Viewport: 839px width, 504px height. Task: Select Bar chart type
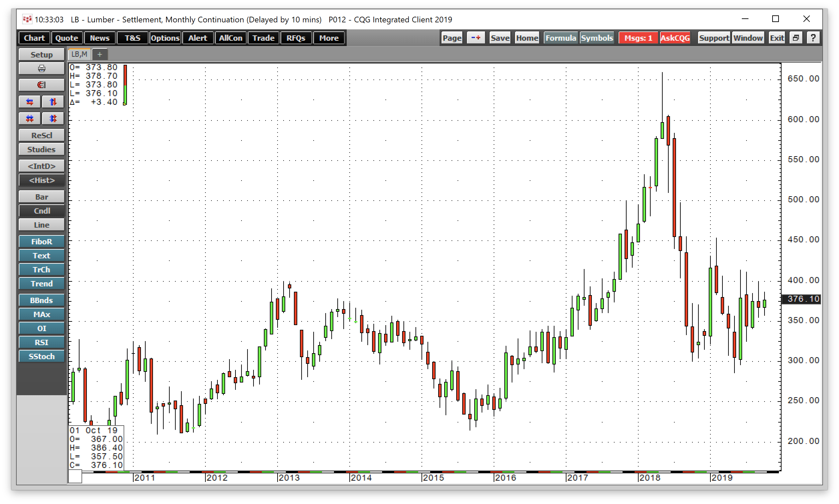coord(41,197)
